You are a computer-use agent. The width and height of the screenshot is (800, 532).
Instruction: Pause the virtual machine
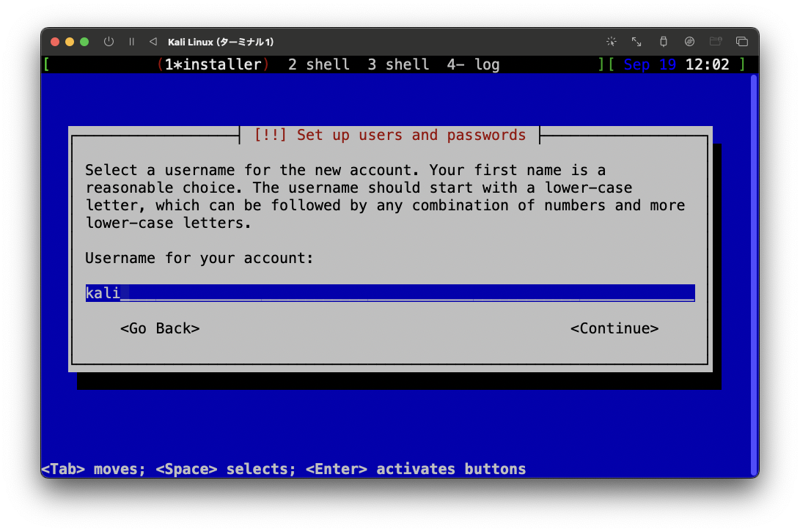pos(131,42)
